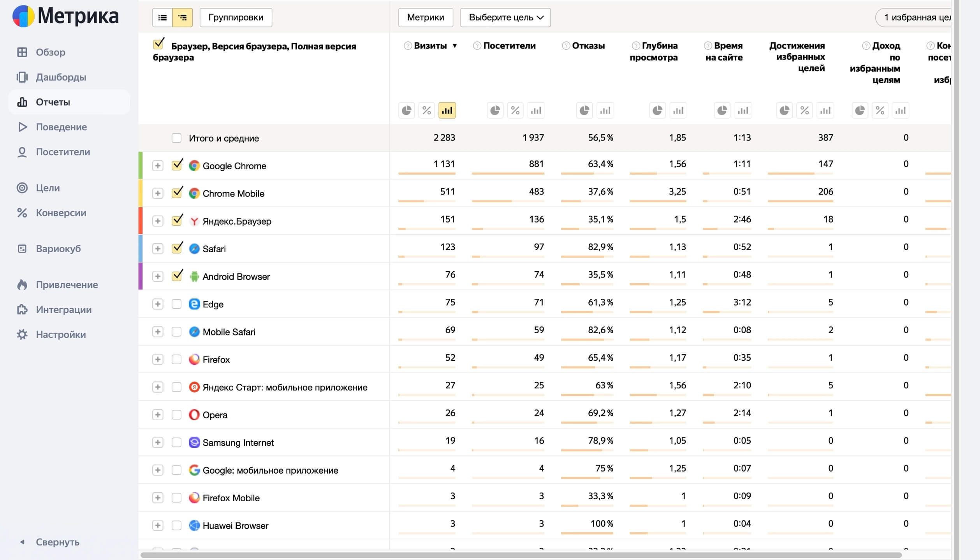This screenshot has width=980, height=560.
Task: Expand the Samsung Internet row
Action: point(157,442)
